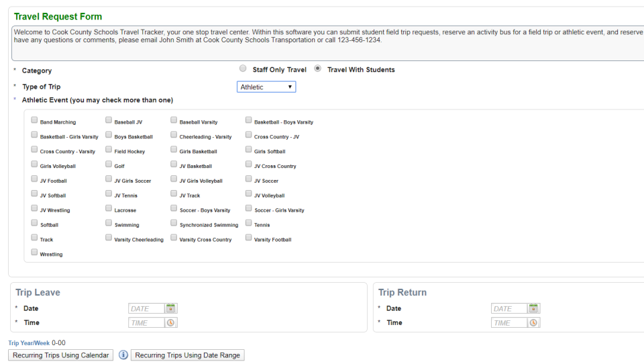Screen dimensions: 644x364
Task: Click the Trip Year/Week link
Action: pyautogui.click(x=29, y=343)
